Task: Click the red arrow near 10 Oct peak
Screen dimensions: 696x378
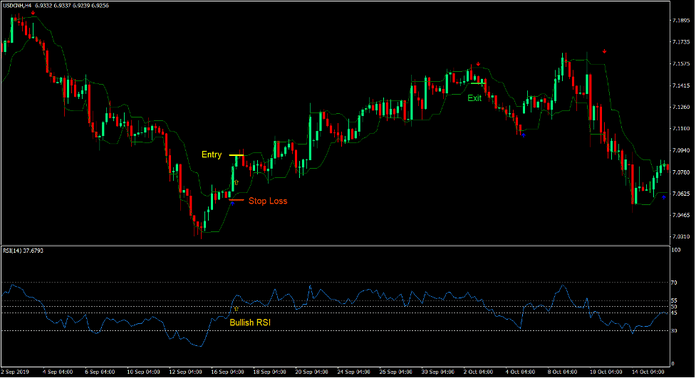Action: 605,51
